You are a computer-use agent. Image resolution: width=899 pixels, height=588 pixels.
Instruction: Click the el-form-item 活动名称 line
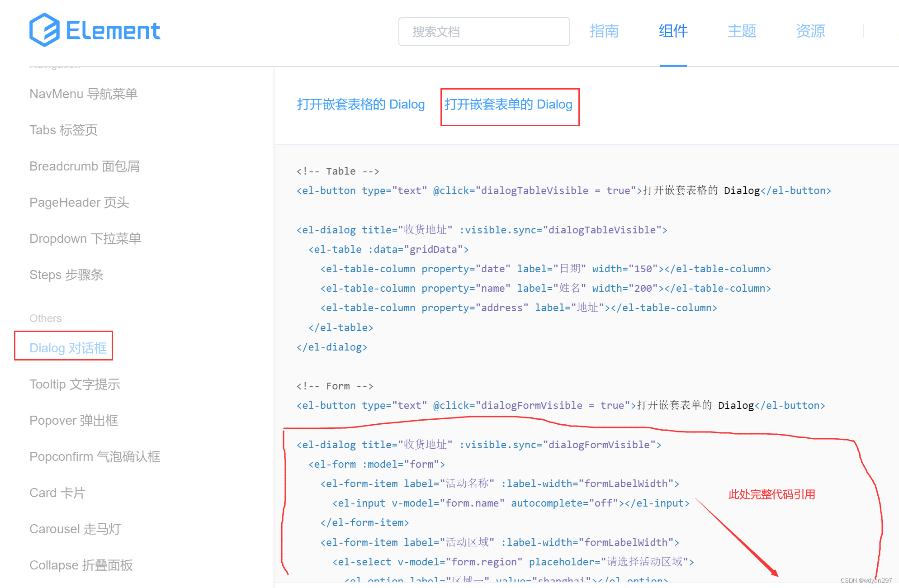pos(500,484)
